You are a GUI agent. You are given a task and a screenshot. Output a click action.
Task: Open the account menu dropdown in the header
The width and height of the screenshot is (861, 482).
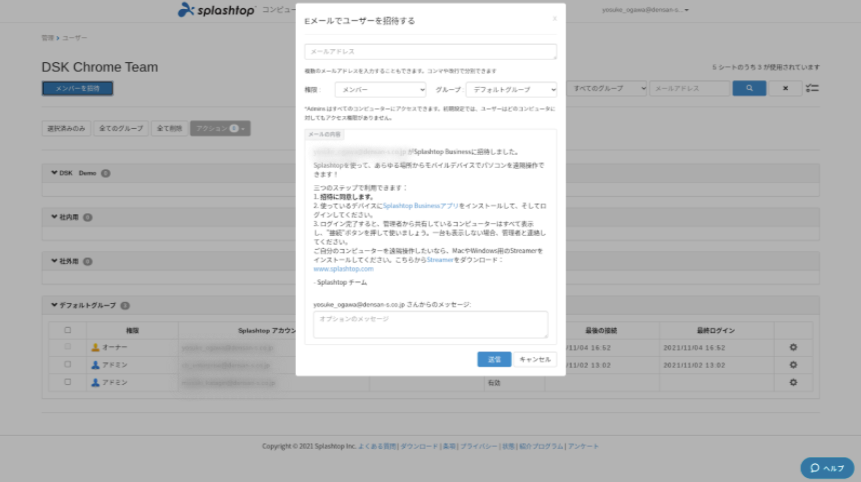click(645, 10)
